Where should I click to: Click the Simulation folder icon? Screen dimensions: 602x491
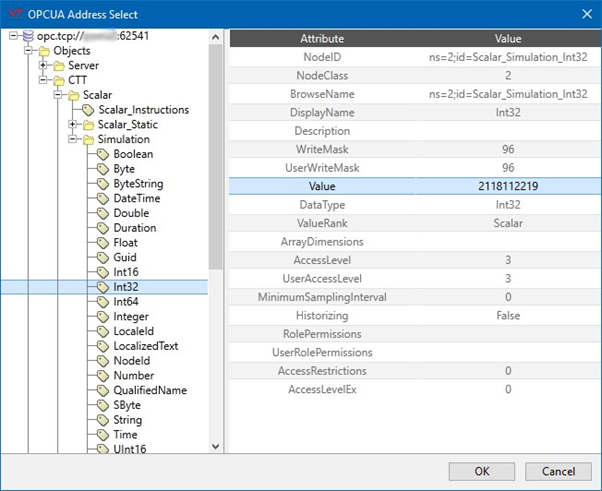[88, 140]
